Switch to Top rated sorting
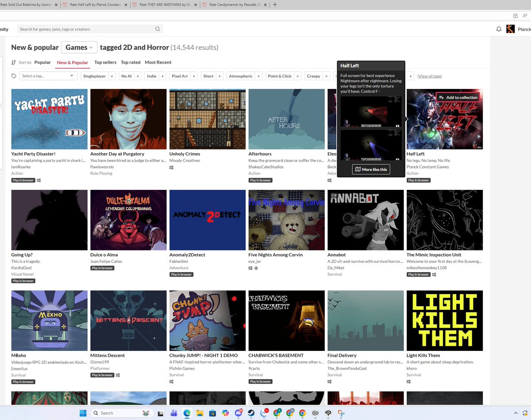 coord(131,62)
